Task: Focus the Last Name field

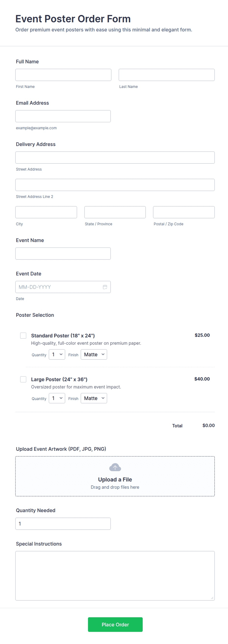Action: click(166, 75)
